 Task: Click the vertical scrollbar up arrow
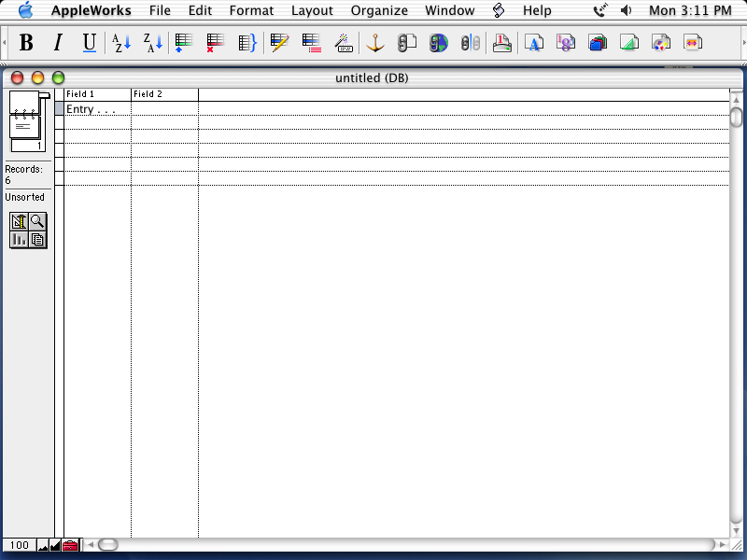[x=736, y=100]
